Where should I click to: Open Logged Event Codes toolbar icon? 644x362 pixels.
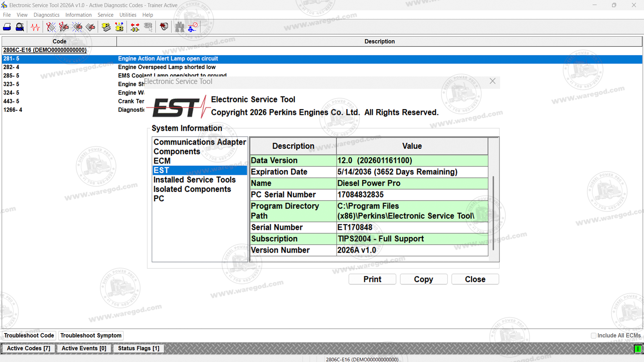point(90,27)
